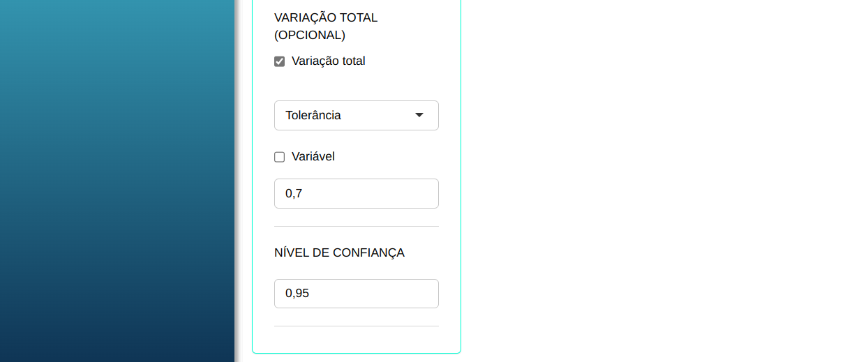Uncheck the Variação total checkbox
Screen dimensions: 868x362
280,61
